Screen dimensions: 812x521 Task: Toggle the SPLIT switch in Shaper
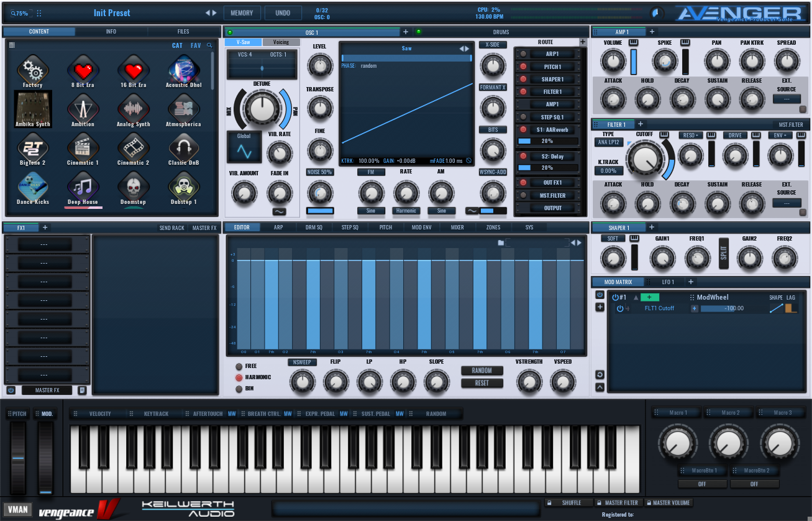pos(723,253)
